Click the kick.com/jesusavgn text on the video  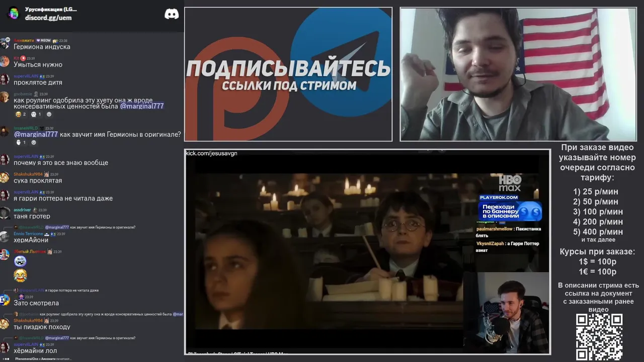(x=211, y=153)
